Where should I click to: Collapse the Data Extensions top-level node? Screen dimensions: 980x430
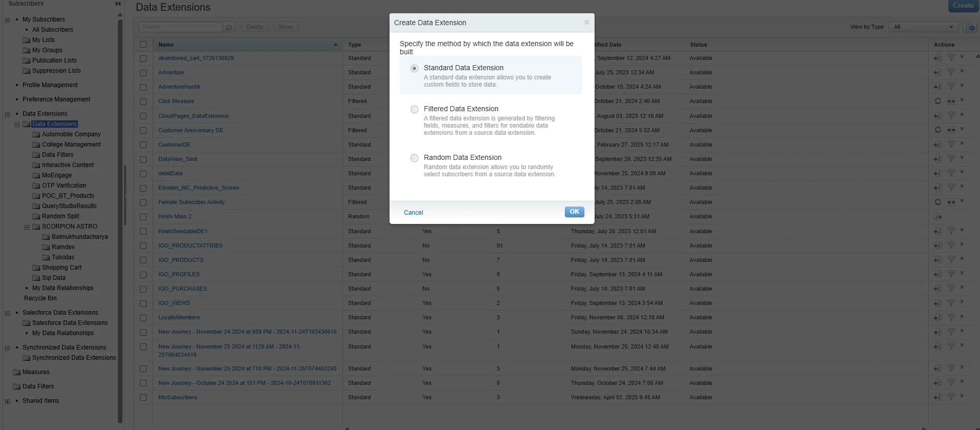7,114
